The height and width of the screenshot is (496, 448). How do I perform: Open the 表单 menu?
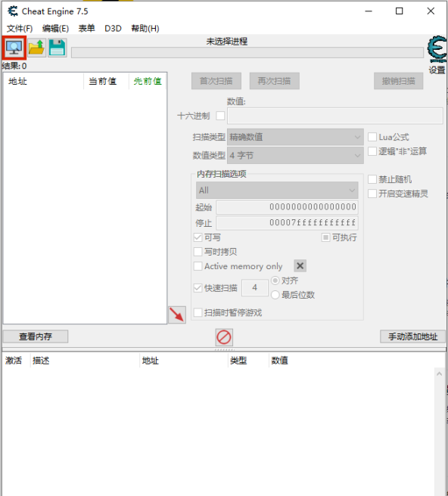[x=87, y=29]
